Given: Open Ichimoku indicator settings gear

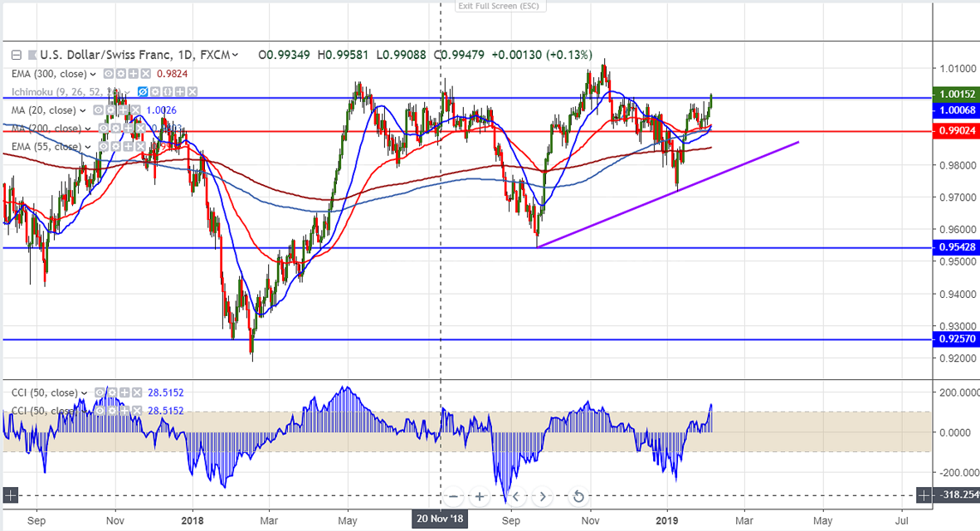Looking at the screenshot, I should pyautogui.click(x=155, y=92).
